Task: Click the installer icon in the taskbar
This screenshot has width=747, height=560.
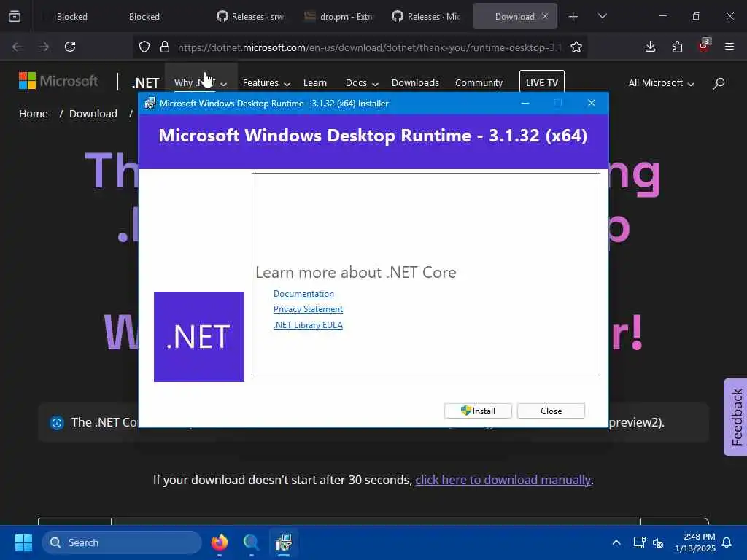Action: 284,542
